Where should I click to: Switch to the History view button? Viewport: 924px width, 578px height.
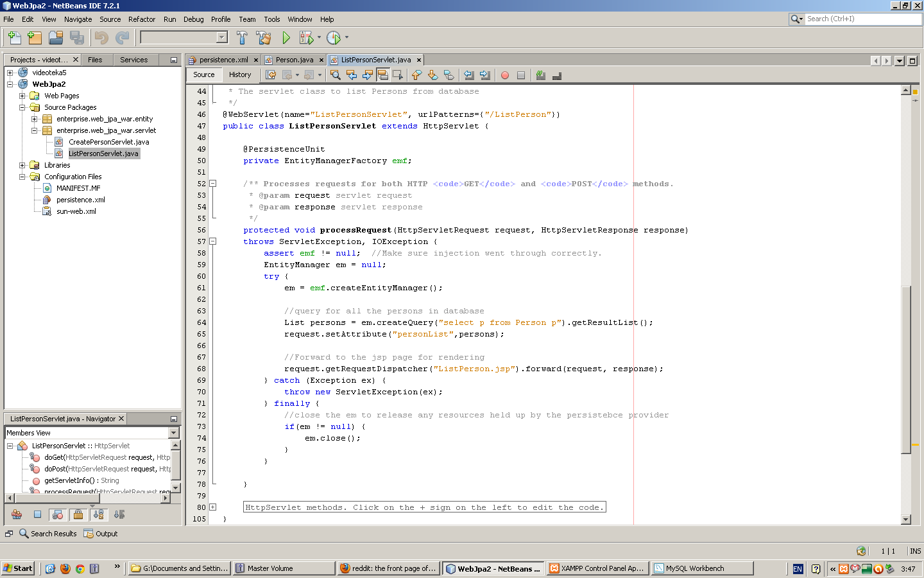point(240,74)
